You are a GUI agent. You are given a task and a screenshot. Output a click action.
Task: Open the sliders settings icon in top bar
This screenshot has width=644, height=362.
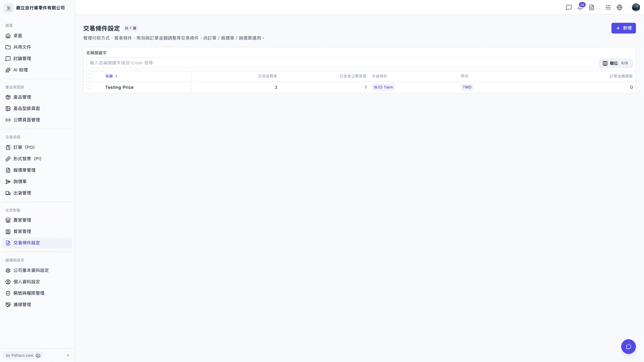click(608, 7)
